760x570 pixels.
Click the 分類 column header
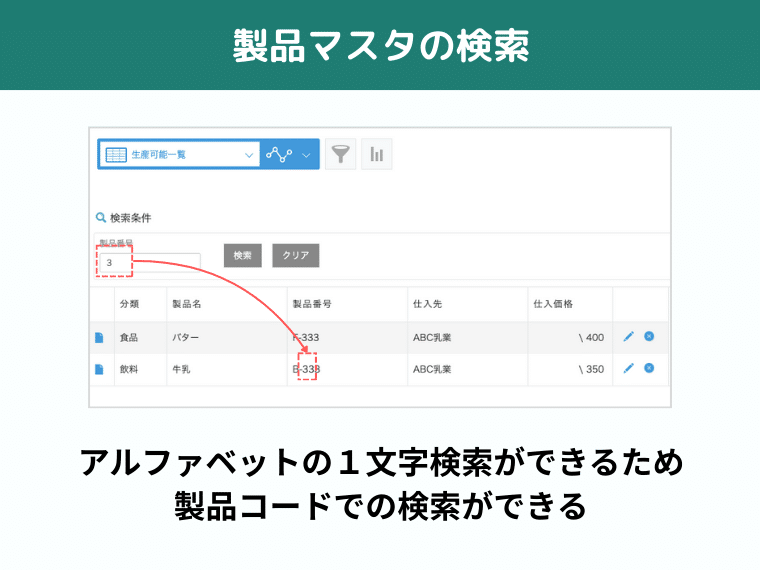(x=129, y=303)
